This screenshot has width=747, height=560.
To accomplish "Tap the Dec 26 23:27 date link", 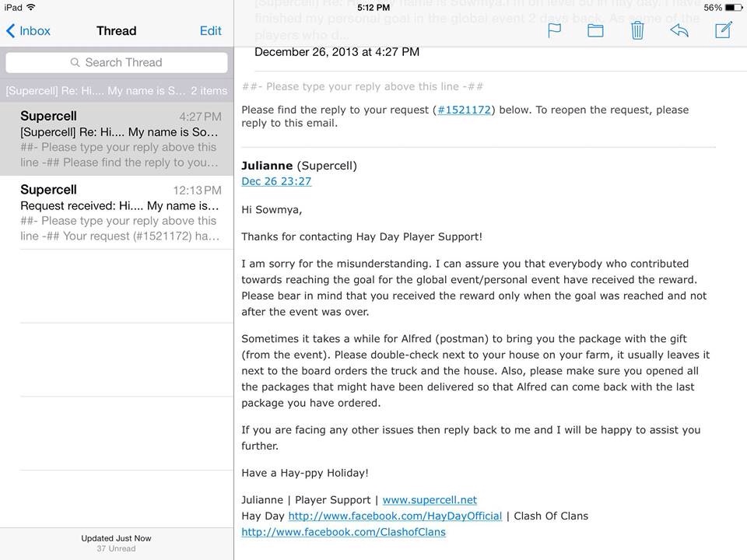I will (x=276, y=181).
